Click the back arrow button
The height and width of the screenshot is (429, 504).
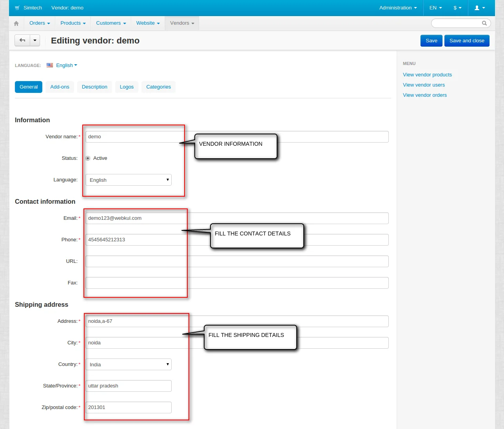(x=22, y=40)
